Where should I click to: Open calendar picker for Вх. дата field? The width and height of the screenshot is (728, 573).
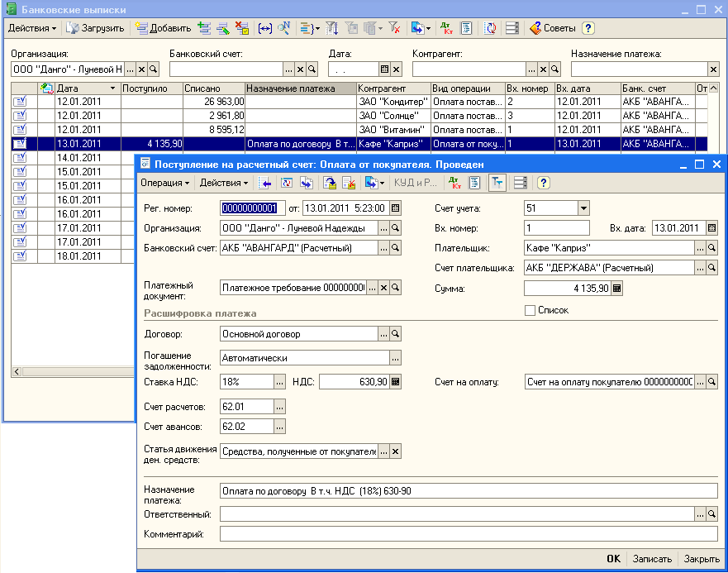[x=712, y=228]
